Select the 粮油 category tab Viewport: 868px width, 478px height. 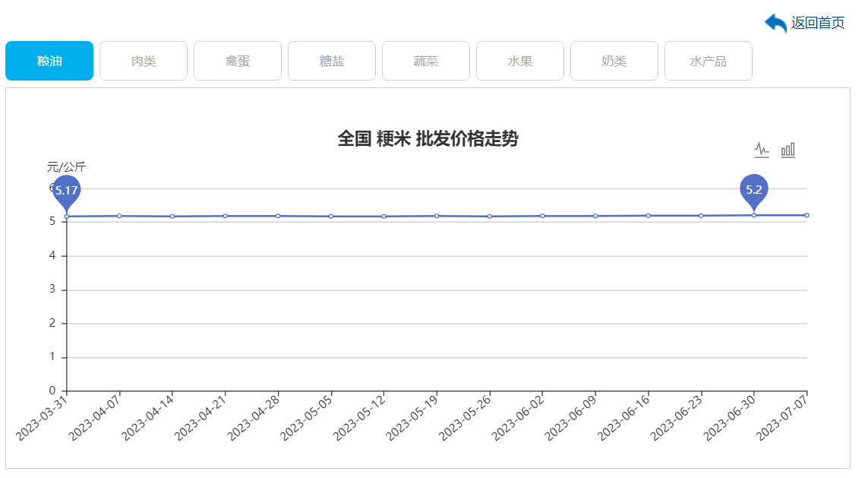[x=49, y=61]
